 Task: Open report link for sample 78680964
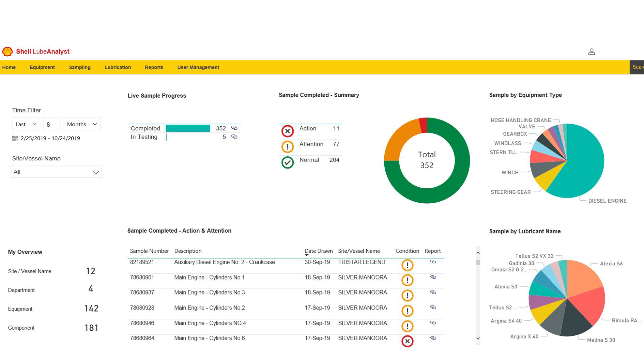pos(433,338)
